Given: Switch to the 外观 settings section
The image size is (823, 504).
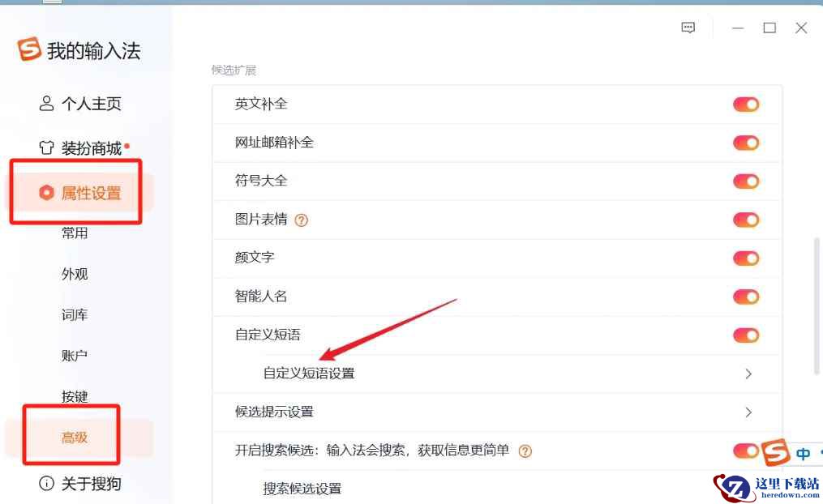Looking at the screenshot, I should 75,274.
